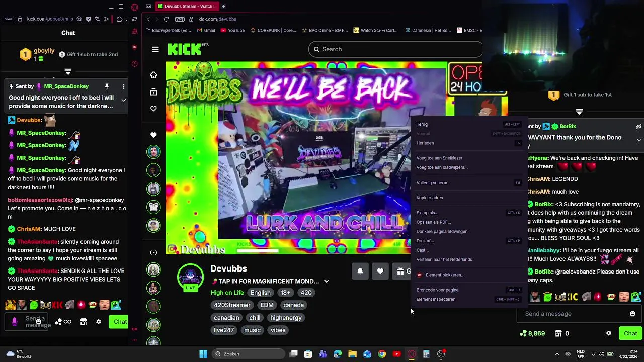Open the YouTube bookmark
This screenshot has width=644, height=362.
(x=232, y=30)
